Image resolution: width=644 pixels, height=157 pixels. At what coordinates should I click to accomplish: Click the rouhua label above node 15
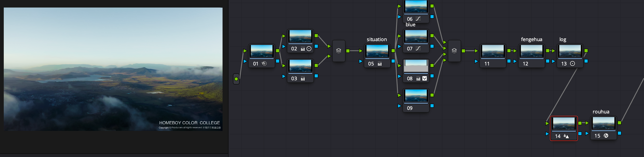pos(601,112)
